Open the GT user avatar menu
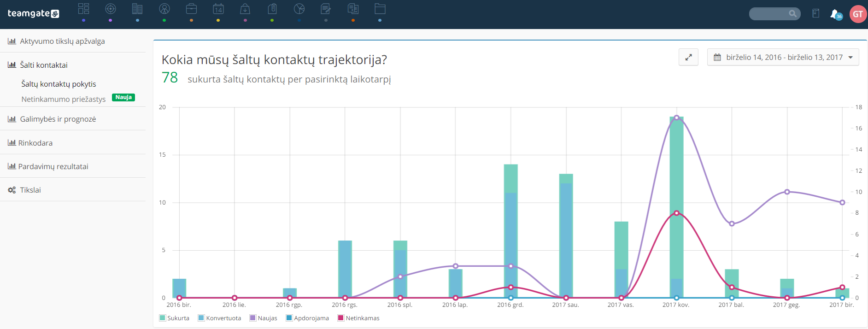The width and height of the screenshot is (868, 329). click(x=857, y=14)
